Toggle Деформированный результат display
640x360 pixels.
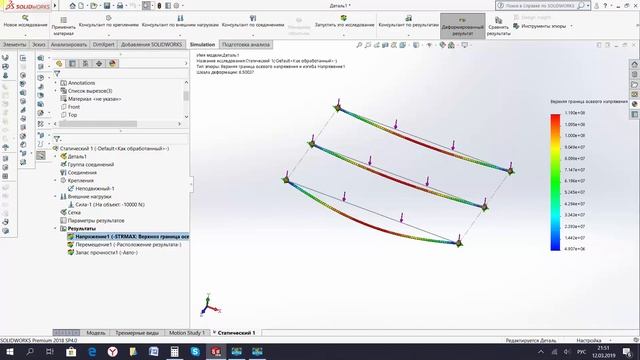tap(462, 26)
